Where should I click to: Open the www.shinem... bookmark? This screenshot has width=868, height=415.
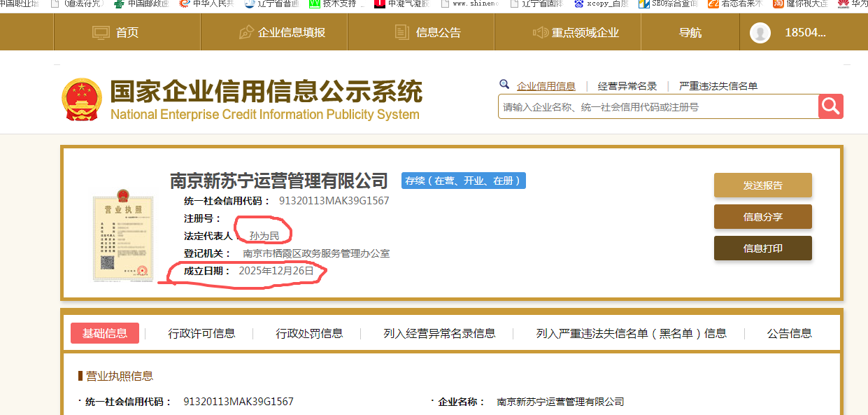point(469,3)
